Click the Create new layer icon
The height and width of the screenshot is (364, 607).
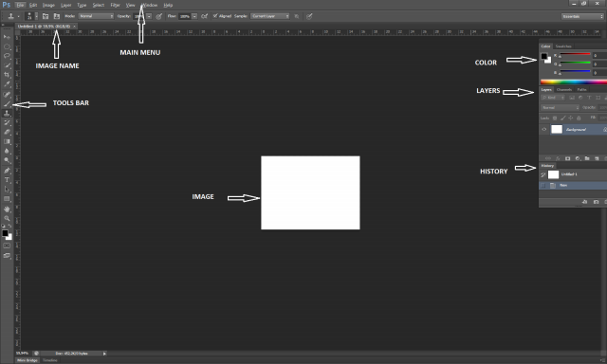click(x=597, y=158)
